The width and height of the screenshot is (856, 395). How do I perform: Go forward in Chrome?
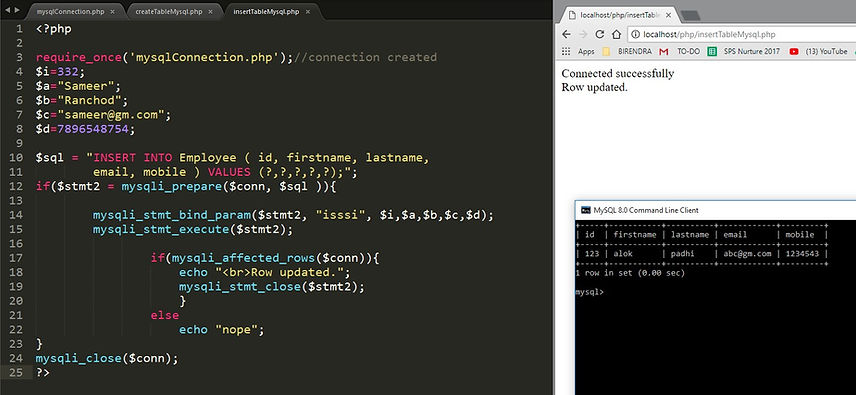pyautogui.click(x=583, y=34)
